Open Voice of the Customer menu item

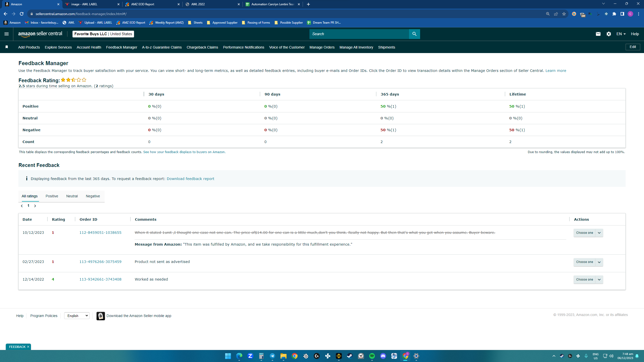(287, 47)
